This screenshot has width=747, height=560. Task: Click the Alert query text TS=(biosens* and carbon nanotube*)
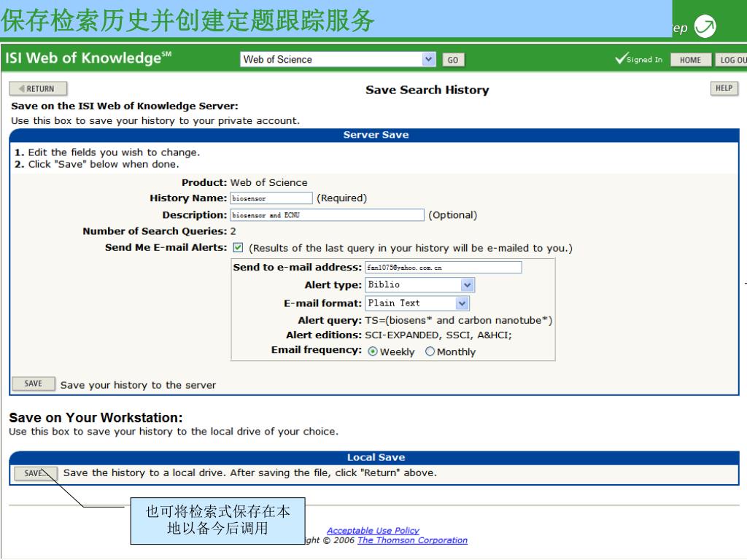[459, 321]
